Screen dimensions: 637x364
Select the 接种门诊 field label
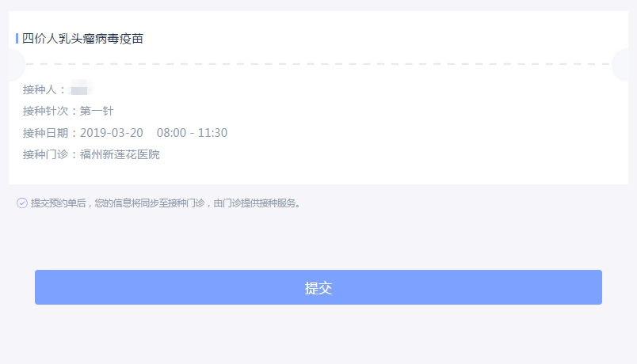(x=51, y=154)
